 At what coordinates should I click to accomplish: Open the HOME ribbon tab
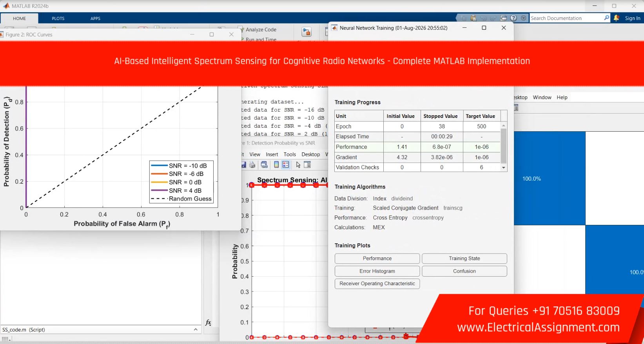coord(19,18)
